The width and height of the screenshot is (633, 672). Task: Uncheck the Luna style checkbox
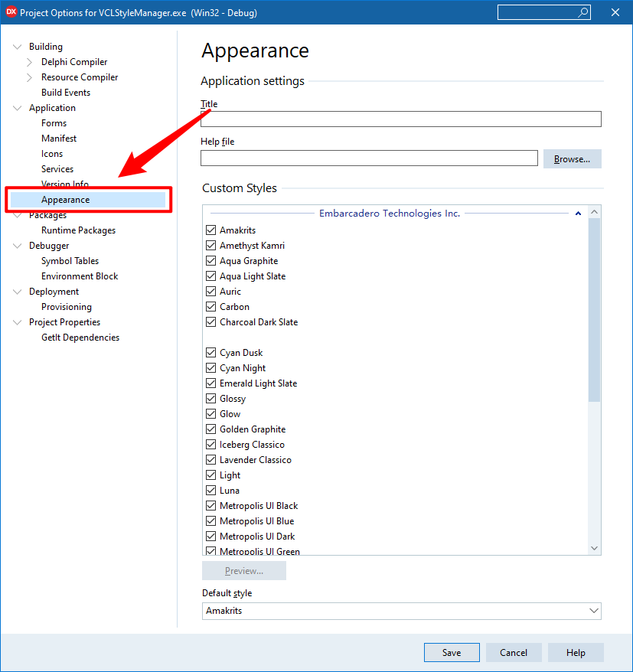pos(210,491)
